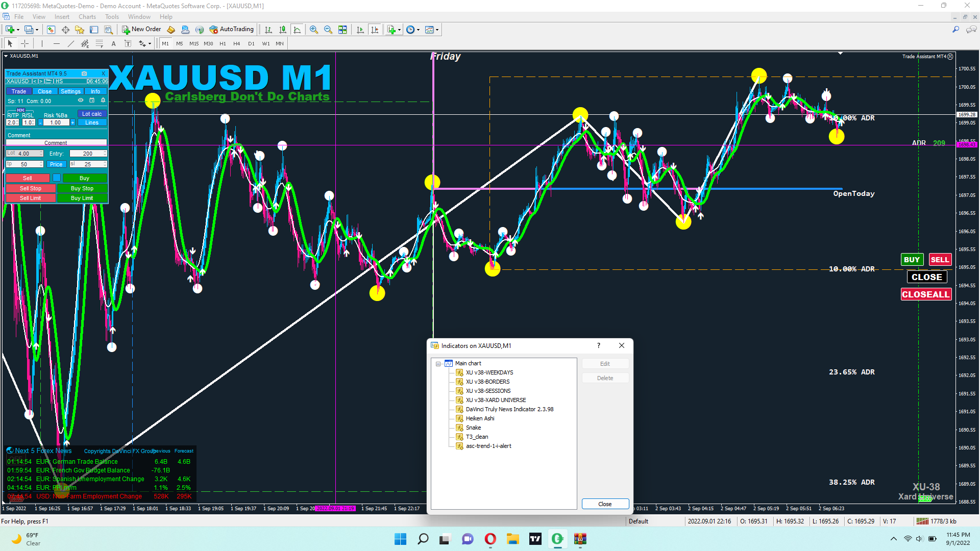Click the Tile Windows toolbar icon

342,30
